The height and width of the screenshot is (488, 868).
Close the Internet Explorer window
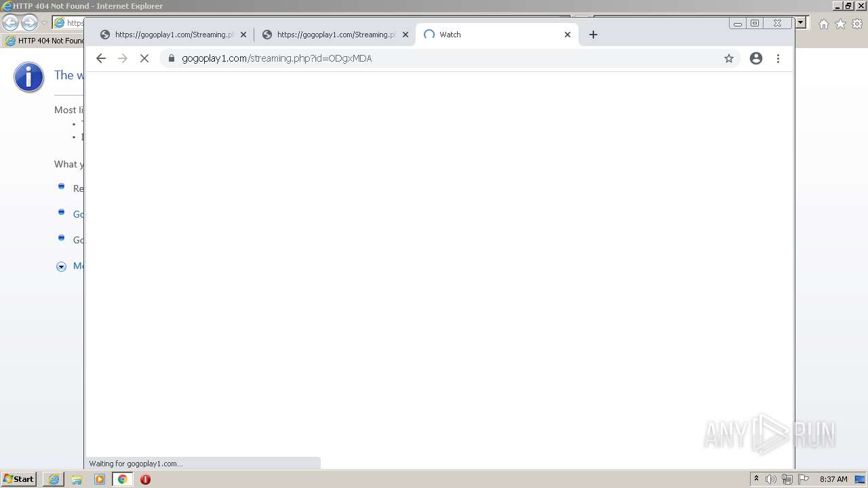point(861,5)
